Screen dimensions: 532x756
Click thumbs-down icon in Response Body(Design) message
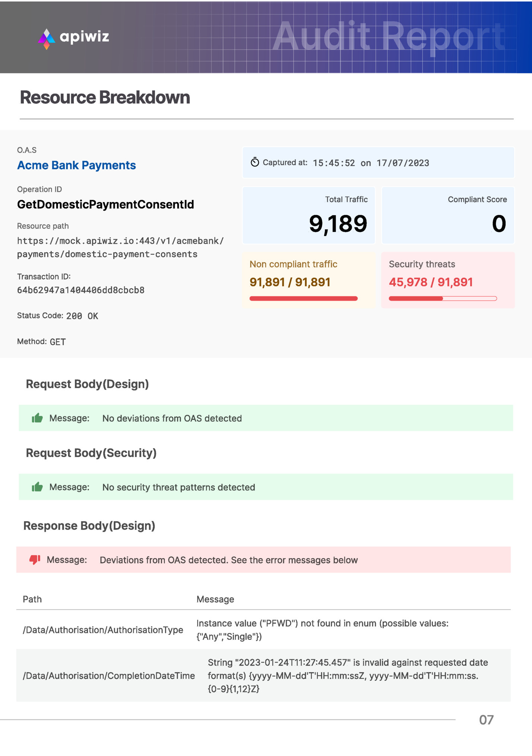pyautogui.click(x=35, y=560)
